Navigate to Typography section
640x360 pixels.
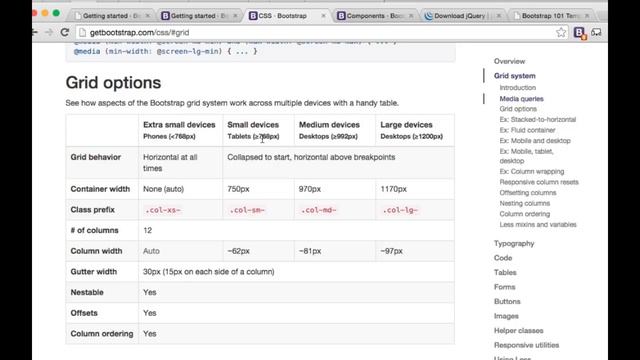(514, 243)
